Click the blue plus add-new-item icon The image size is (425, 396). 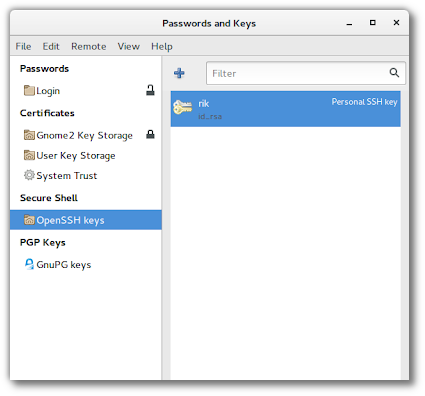tap(179, 73)
